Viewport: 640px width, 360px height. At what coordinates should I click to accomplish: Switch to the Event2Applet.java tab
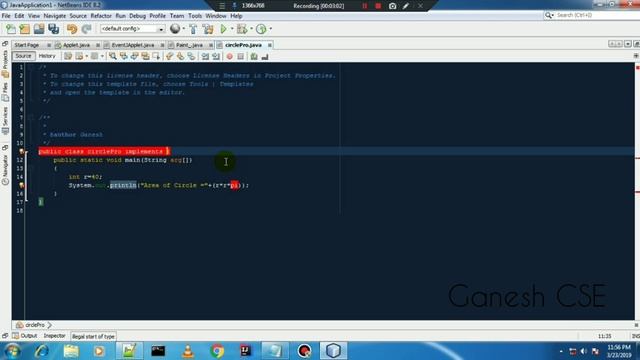click(133, 45)
